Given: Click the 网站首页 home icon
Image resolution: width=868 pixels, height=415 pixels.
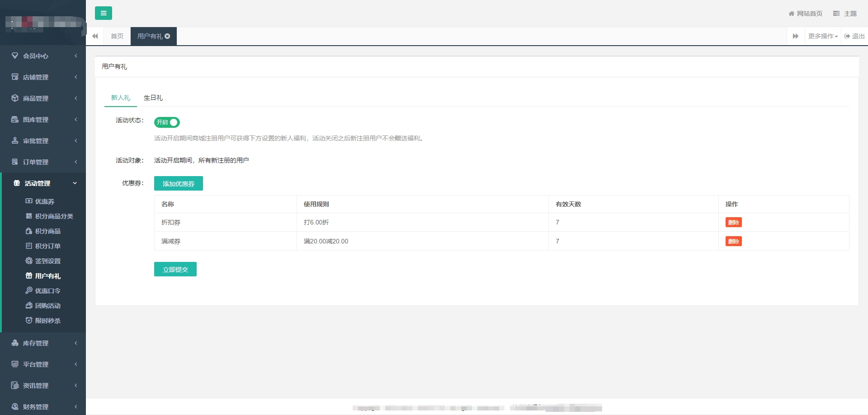Looking at the screenshot, I should coord(792,14).
